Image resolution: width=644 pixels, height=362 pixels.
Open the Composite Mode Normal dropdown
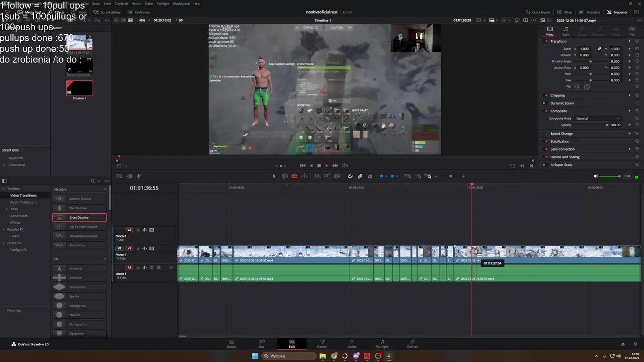(598, 118)
